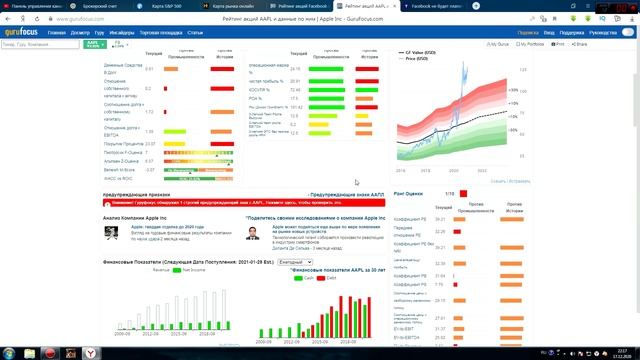The image size is (640, 360).
Task: Click the Altman Z-Score gradient bar
Action: tap(198, 161)
